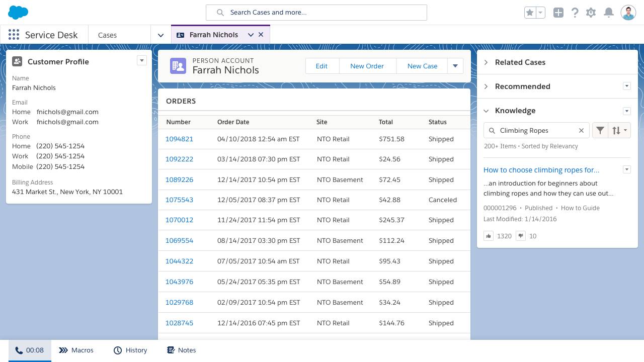Open the Recommended section options dropdown

[x=627, y=86]
